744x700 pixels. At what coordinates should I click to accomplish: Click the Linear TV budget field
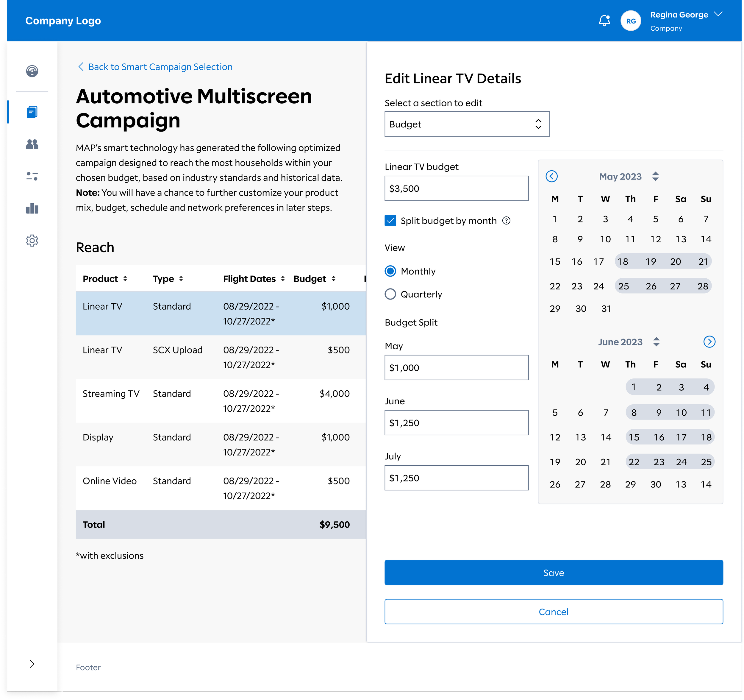point(456,189)
